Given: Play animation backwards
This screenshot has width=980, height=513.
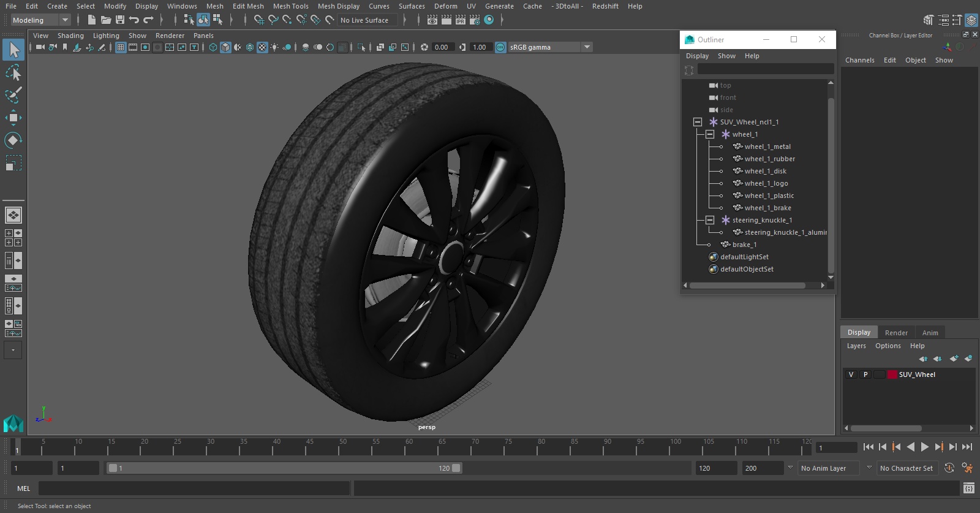Looking at the screenshot, I should click(911, 447).
